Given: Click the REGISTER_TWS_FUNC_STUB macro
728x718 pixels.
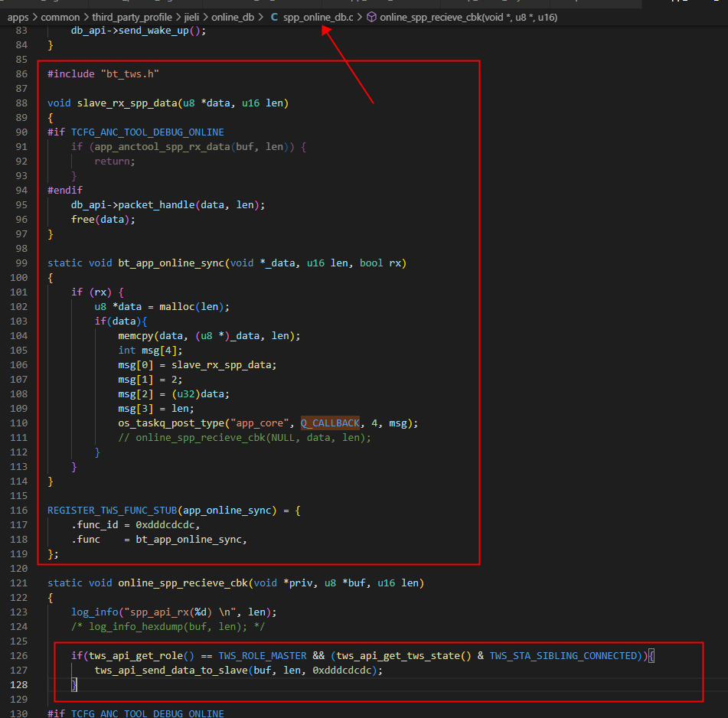Looking at the screenshot, I should 112,510.
